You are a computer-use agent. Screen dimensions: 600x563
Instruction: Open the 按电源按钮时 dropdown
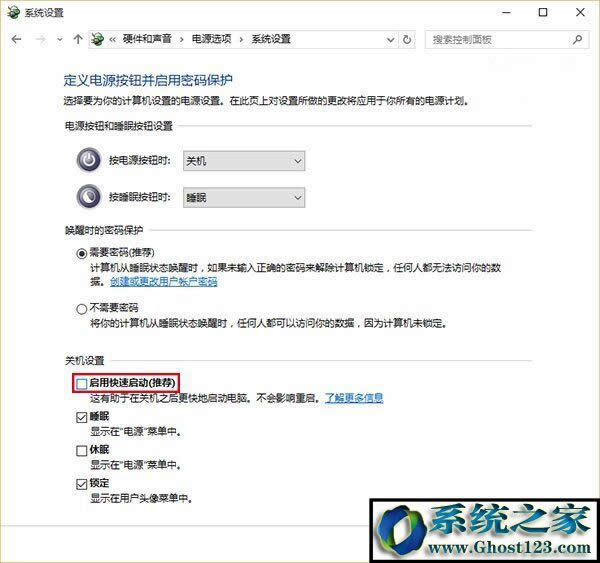coord(243,161)
